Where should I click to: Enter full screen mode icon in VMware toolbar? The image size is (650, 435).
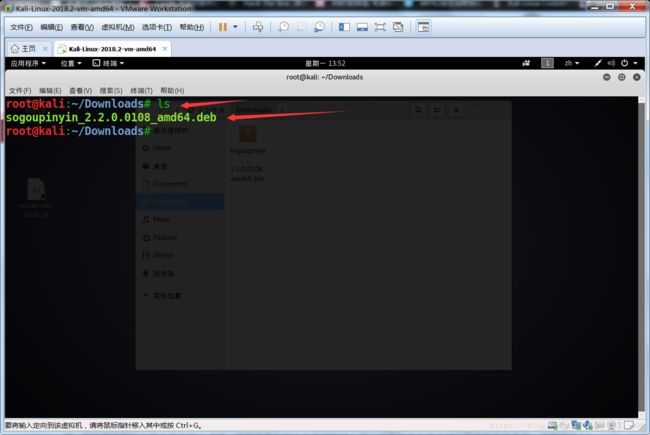pyautogui.click(x=380, y=27)
